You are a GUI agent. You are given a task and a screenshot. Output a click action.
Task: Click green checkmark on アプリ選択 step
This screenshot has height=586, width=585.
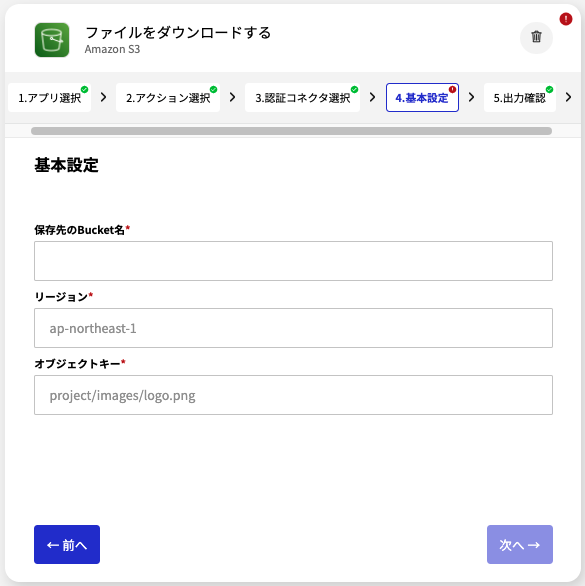click(84, 89)
